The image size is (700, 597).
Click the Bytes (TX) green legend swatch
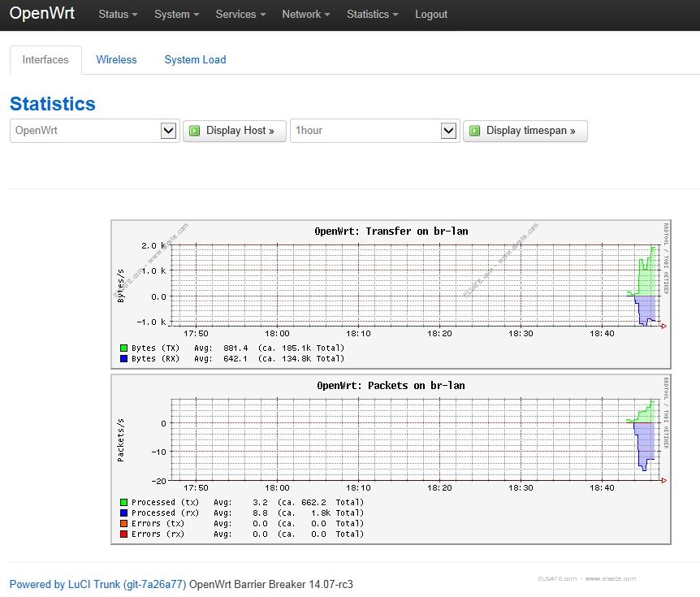click(x=123, y=348)
